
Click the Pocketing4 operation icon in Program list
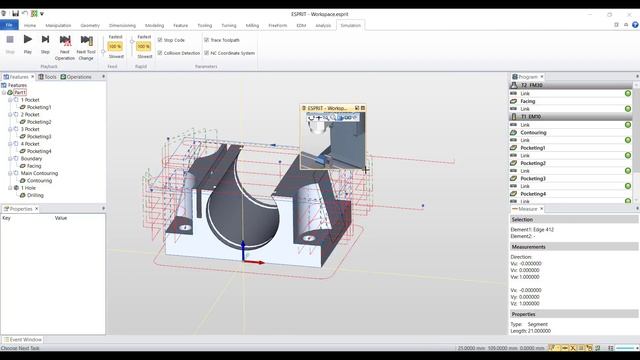click(514, 194)
